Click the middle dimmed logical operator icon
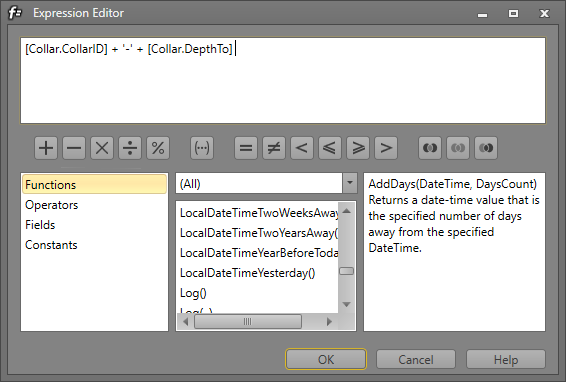 [458, 148]
